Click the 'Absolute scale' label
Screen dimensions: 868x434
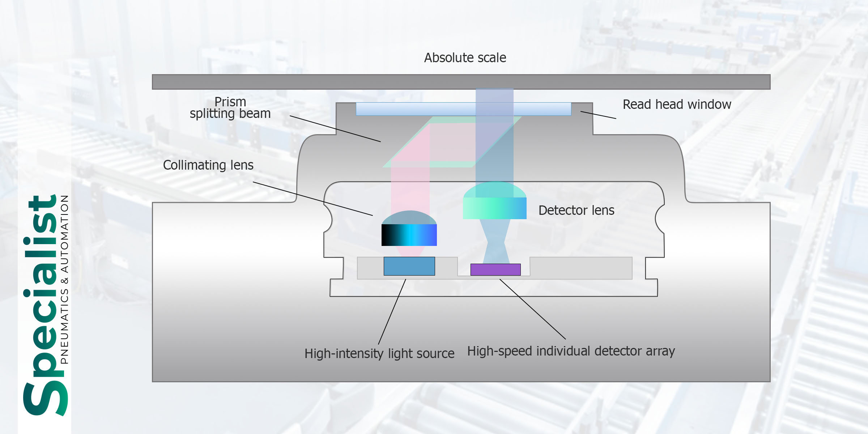tap(465, 58)
